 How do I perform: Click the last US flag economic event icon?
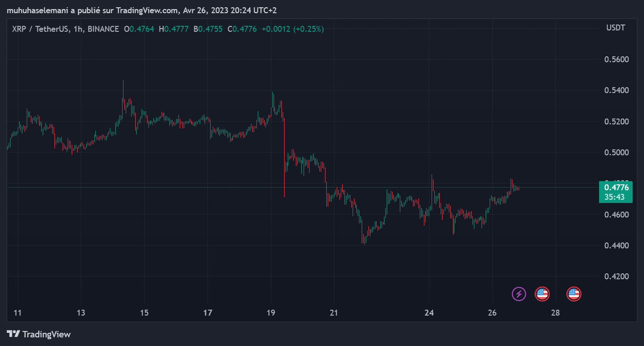click(x=574, y=294)
